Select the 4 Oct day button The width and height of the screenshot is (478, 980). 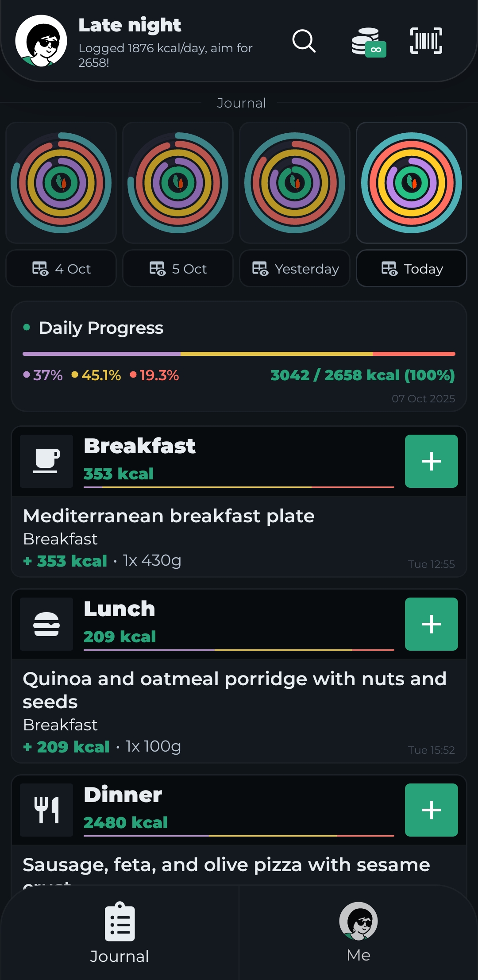tap(61, 269)
